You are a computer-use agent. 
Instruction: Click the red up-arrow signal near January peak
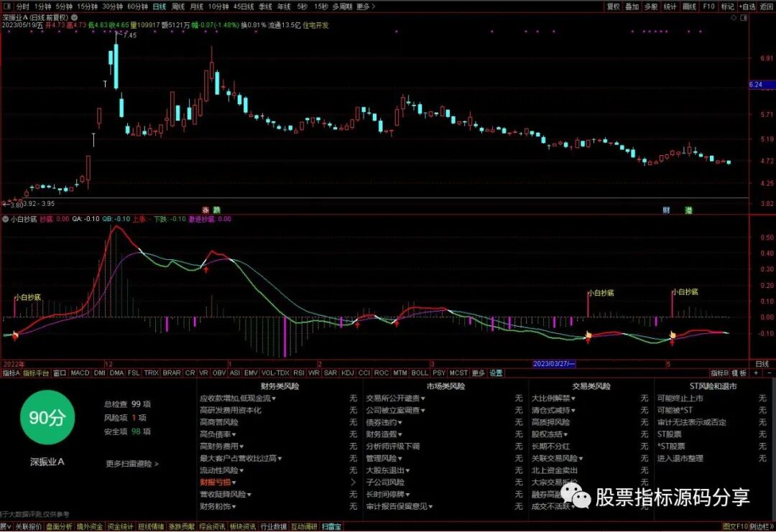coord(206,270)
